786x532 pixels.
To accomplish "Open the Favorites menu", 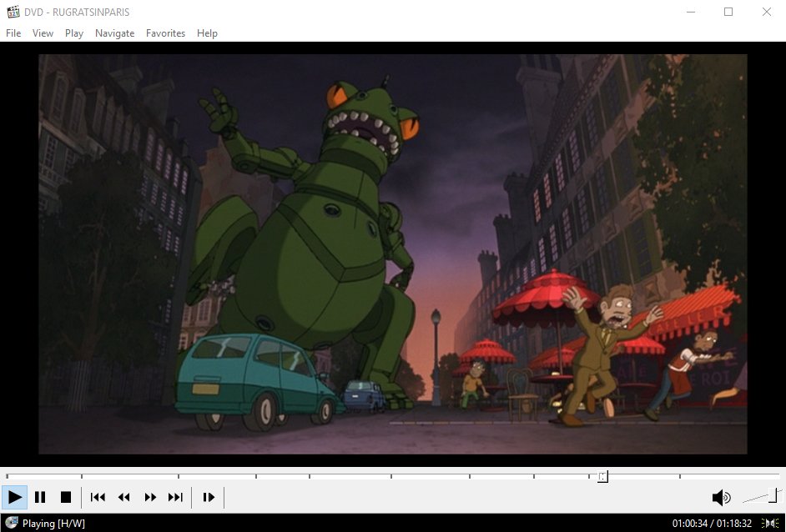I will pyautogui.click(x=165, y=33).
